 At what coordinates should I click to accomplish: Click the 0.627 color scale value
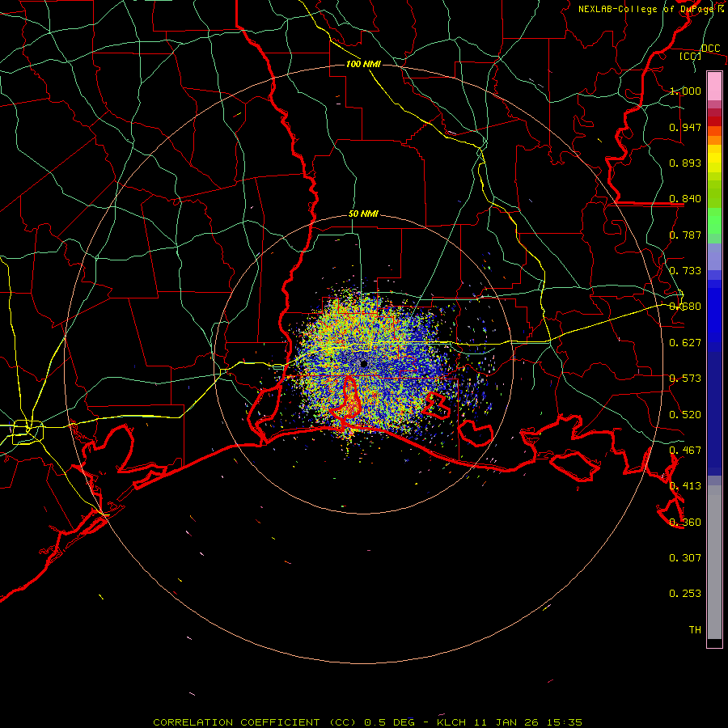click(x=685, y=343)
